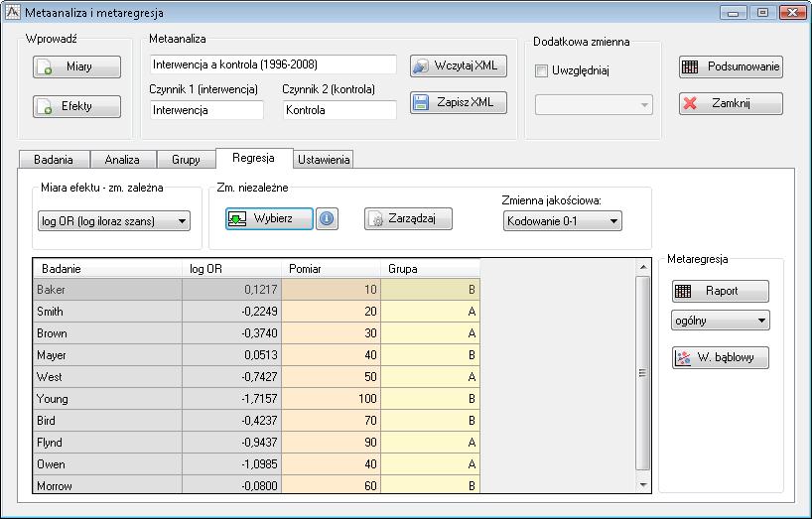Screen dimensions: 812x519
Task: Select the Flynd study cell
Action: pyautogui.click(x=108, y=443)
